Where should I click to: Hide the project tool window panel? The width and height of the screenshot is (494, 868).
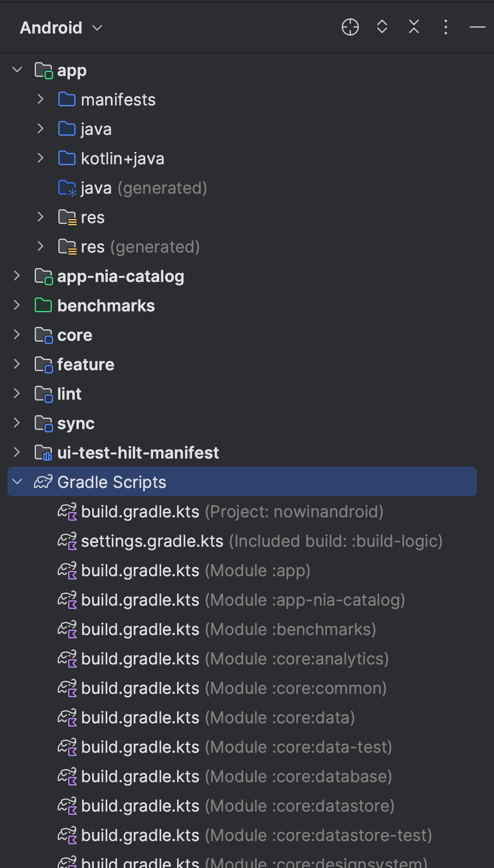pos(477,27)
